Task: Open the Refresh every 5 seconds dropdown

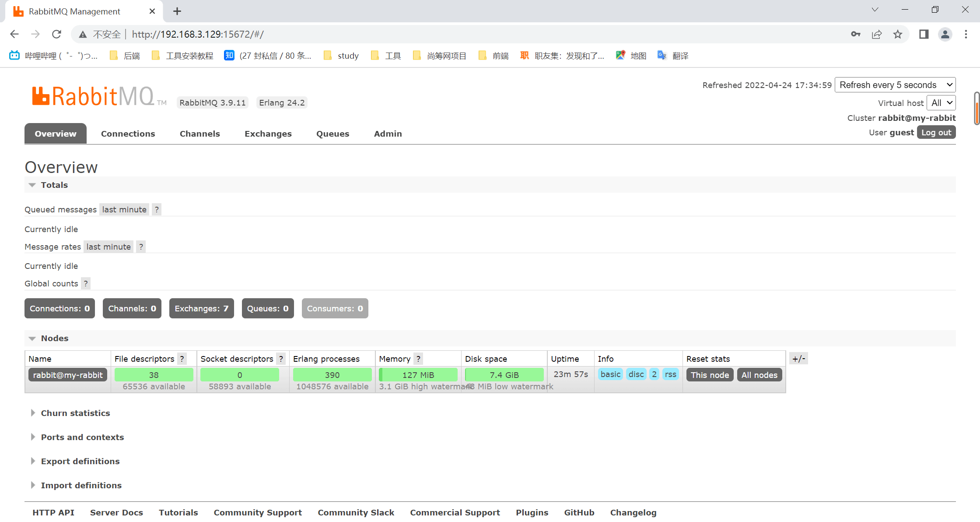Action: 895,85
